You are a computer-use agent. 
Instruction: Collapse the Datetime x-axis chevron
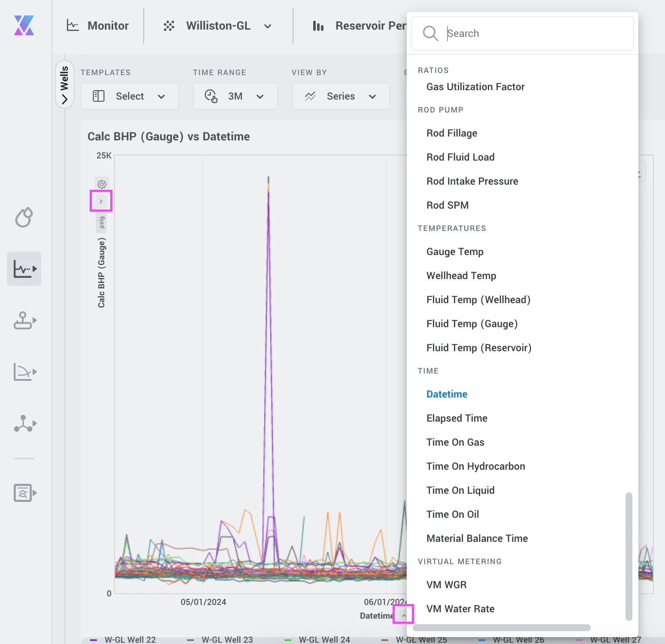404,615
